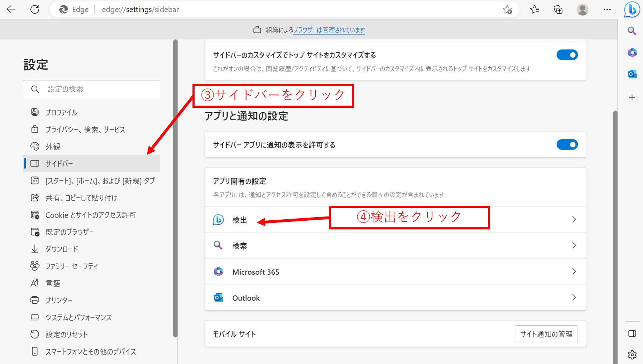Open スマートフォンとその他のデバイス settings
The width and height of the screenshot is (643, 364).
[91, 351]
